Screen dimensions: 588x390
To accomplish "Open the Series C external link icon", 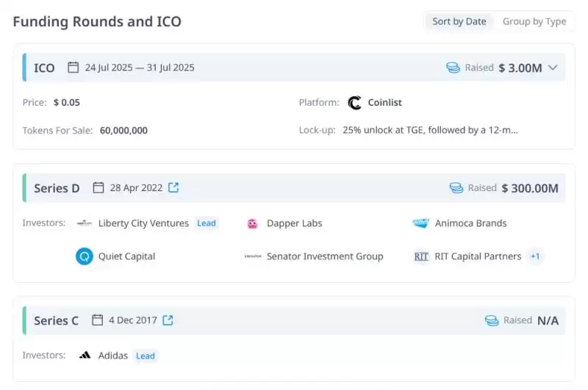I will [x=168, y=320].
